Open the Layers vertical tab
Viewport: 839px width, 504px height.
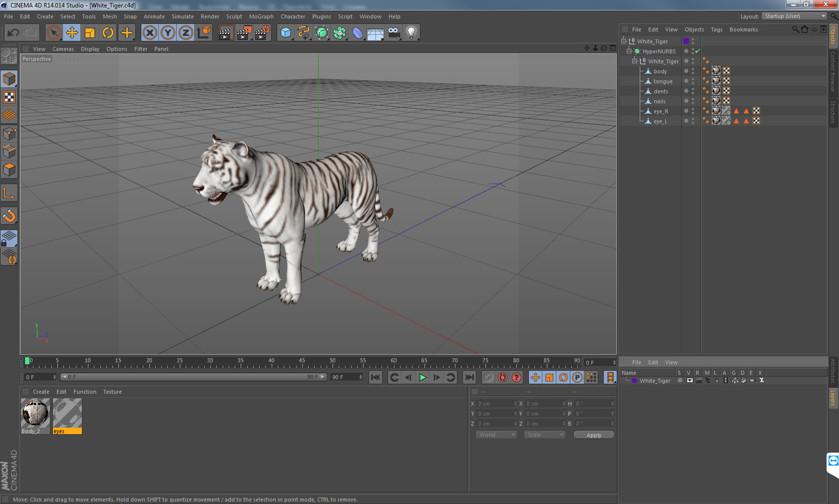[833, 398]
